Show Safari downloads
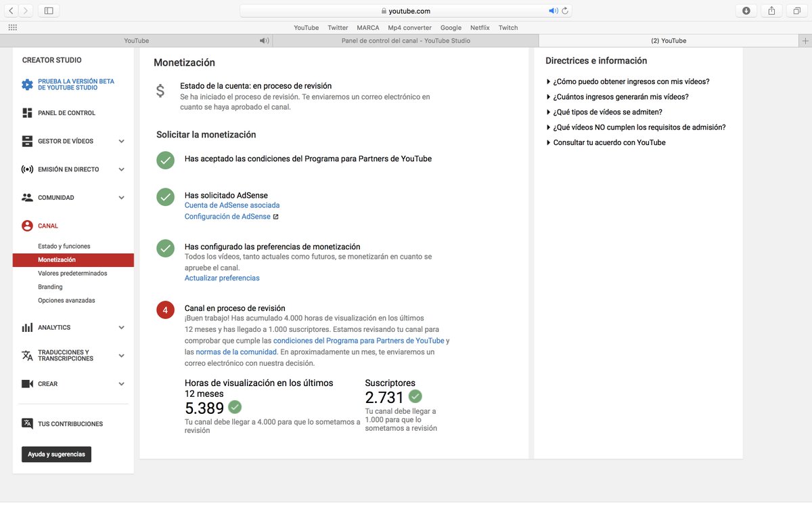The width and height of the screenshot is (812, 508). 746,11
